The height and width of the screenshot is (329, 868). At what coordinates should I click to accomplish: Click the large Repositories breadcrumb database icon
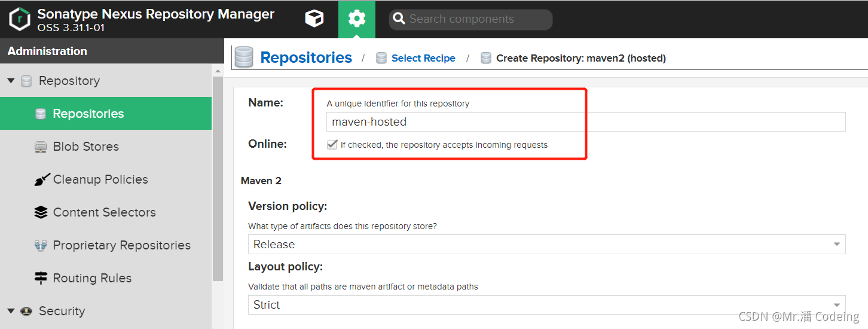tap(244, 57)
